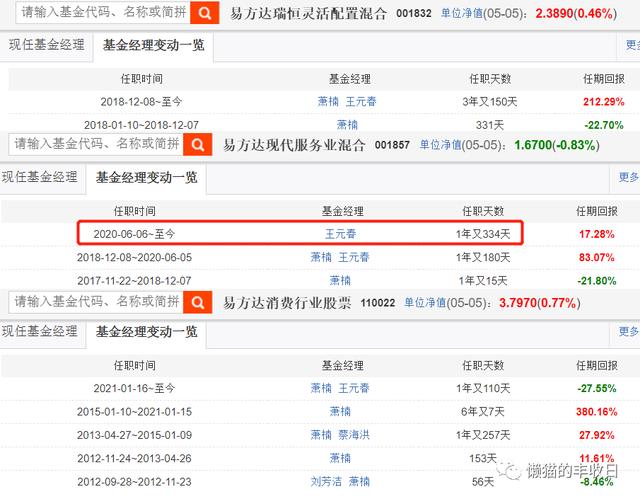Open 单位净值 link for fund 001857
The image size is (640, 499).
coord(440,145)
